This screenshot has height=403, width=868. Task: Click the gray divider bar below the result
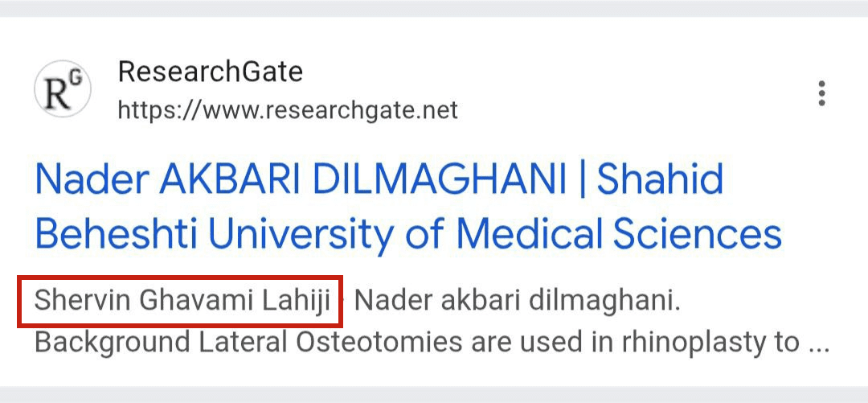click(434, 394)
